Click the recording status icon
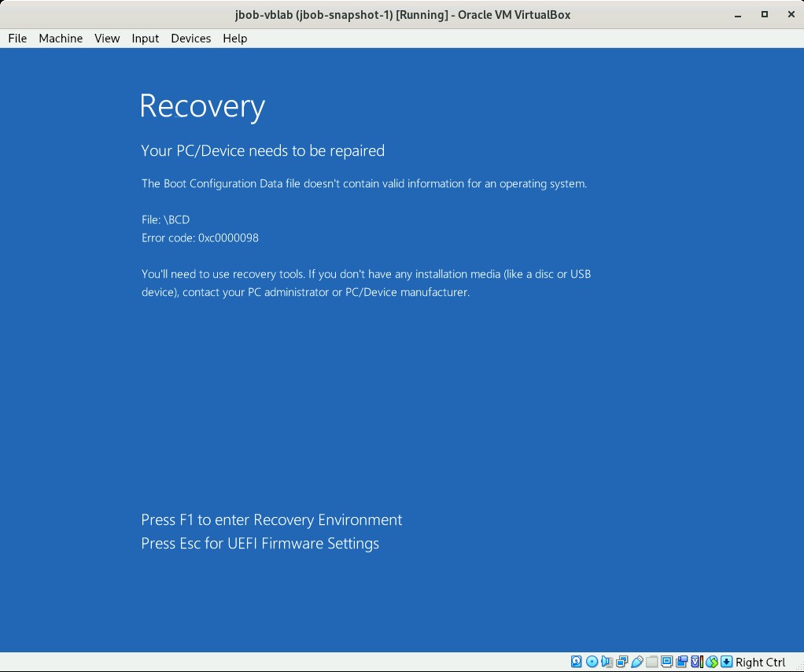Image resolution: width=804 pixels, height=672 pixels. tap(681, 662)
